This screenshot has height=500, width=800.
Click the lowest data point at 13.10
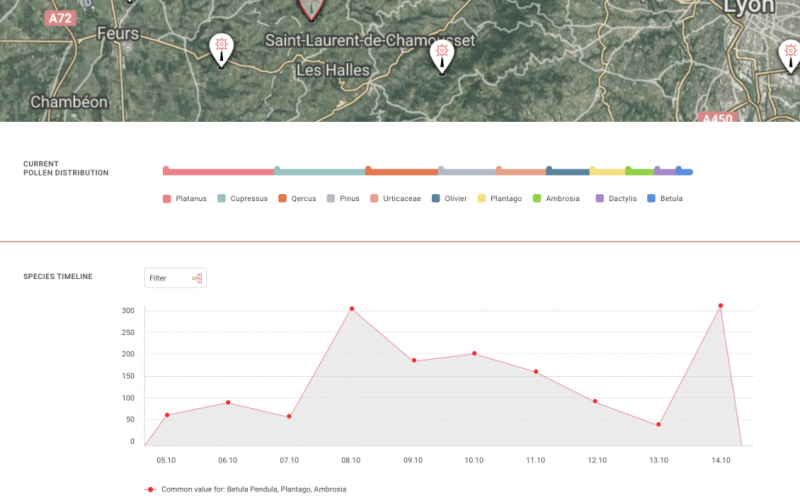click(x=658, y=425)
